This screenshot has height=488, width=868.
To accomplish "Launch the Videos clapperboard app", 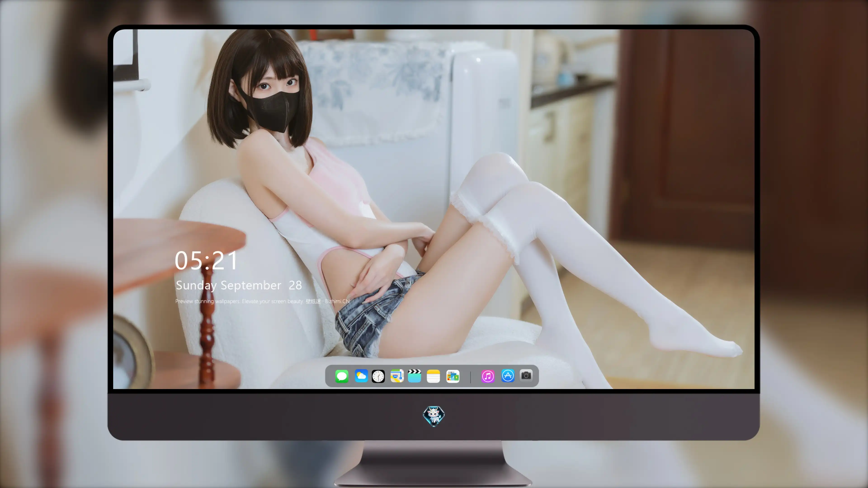I will 415,376.
